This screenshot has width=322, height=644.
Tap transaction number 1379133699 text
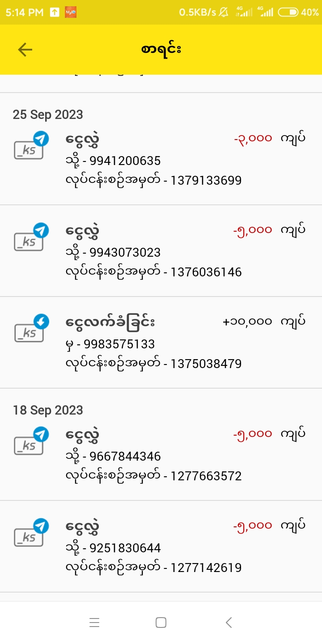(206, 181)
